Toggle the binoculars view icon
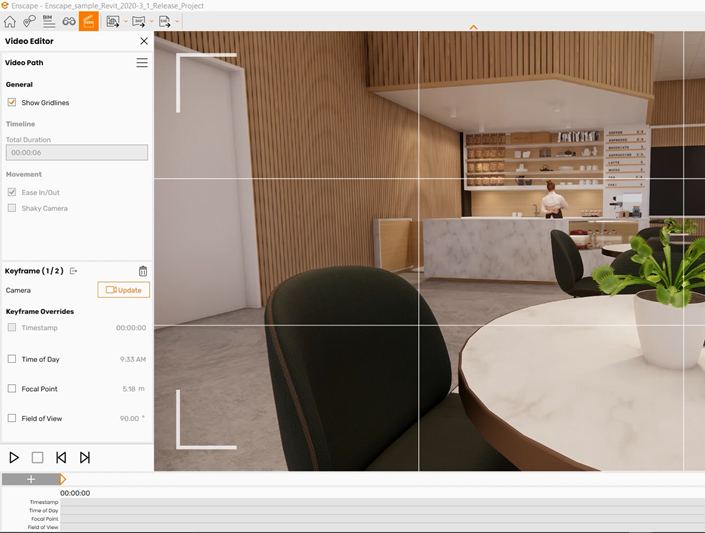The image size is (705, 533). click(x=69, y=21)
